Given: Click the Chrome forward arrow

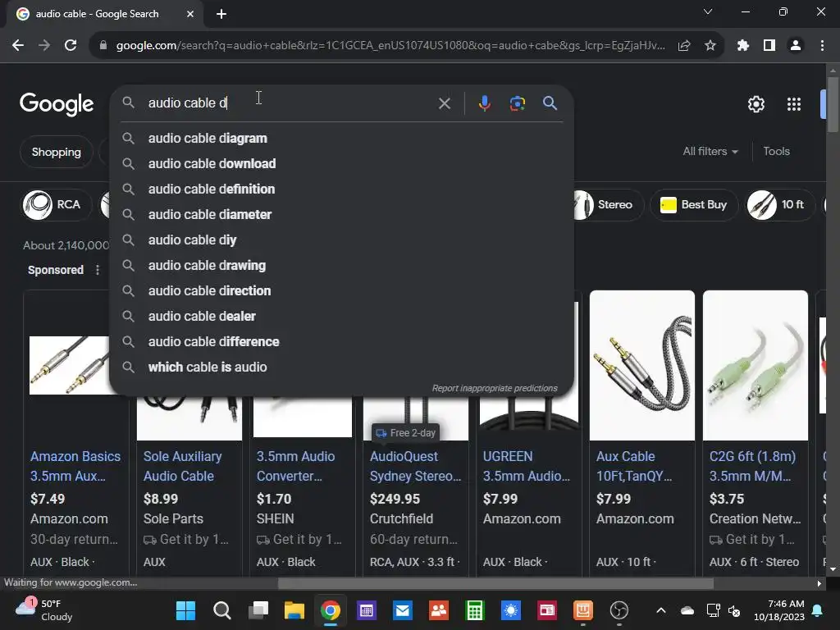Looking at the screenshot, I should [x=44, y=46].
